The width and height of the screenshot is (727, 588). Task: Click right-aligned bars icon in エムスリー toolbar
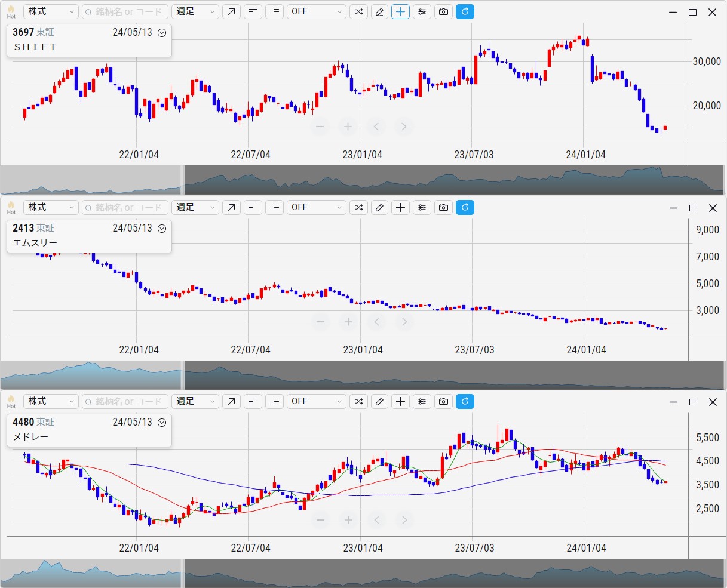click(274, 207)
